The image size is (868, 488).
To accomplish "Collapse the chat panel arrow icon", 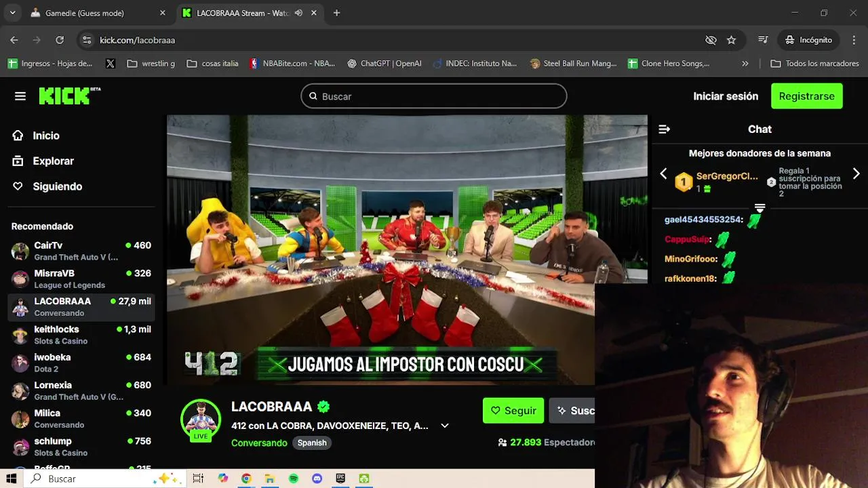I will (665, 129).
